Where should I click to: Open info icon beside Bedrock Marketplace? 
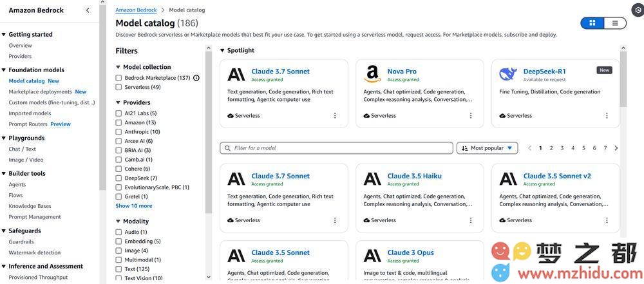(196, 78)
